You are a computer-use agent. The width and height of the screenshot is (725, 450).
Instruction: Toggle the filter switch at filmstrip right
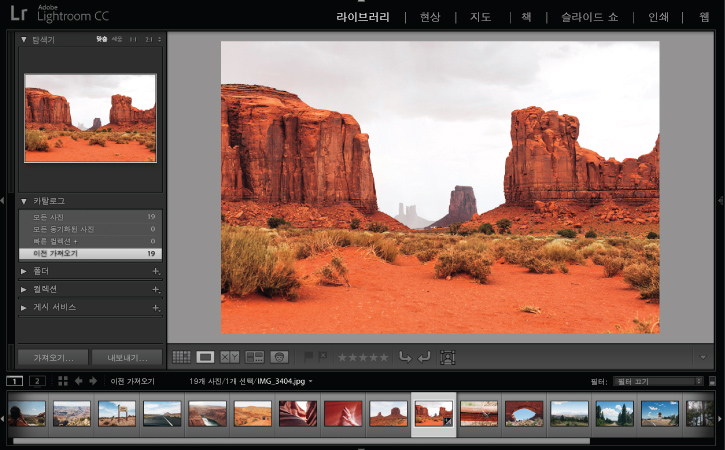point(713,382)
